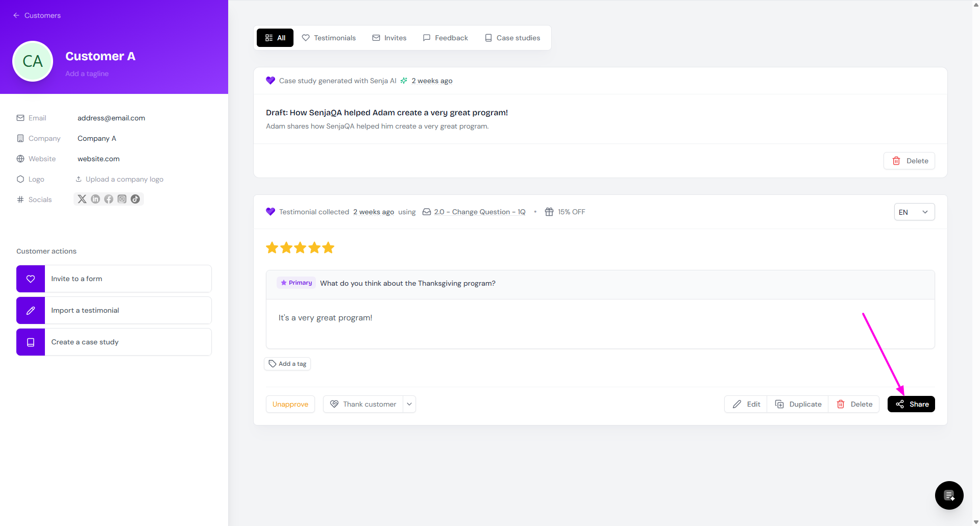Switch to the Testimonials tab
The image size is (980, 526).
[329, 38]
